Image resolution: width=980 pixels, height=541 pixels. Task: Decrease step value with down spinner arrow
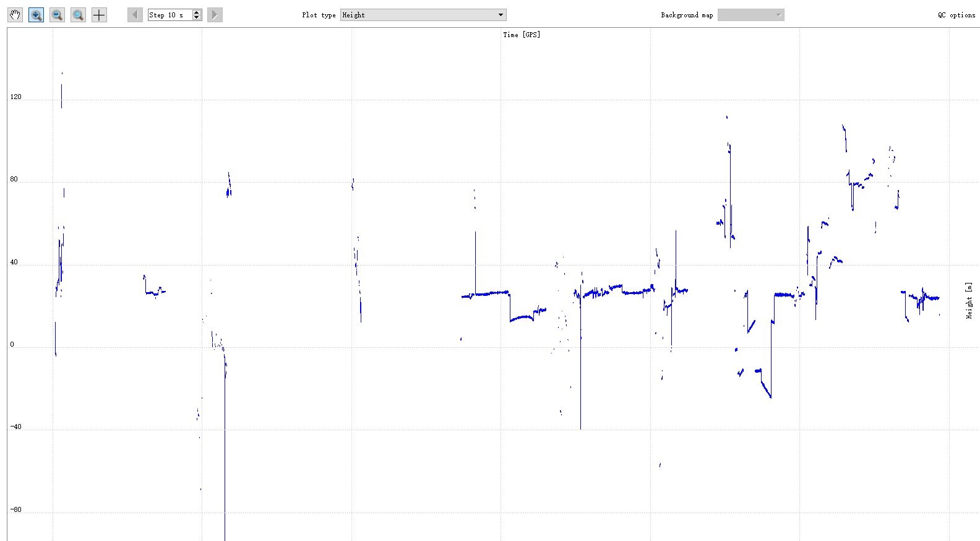coord(197,18)
